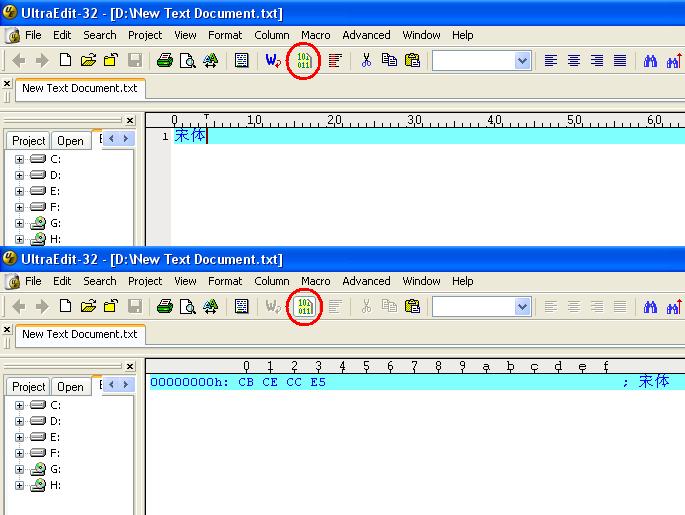Viewport: 685px width, 515px height.
Task: Select New Text Document.txt tab in upper window
Action: (x=80, y=88)
